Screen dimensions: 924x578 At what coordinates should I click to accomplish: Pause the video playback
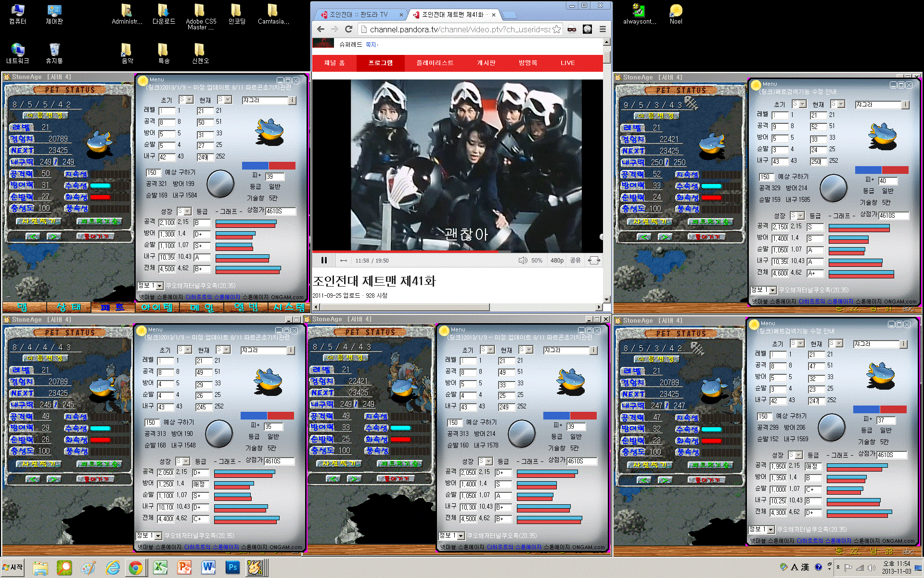324,260
